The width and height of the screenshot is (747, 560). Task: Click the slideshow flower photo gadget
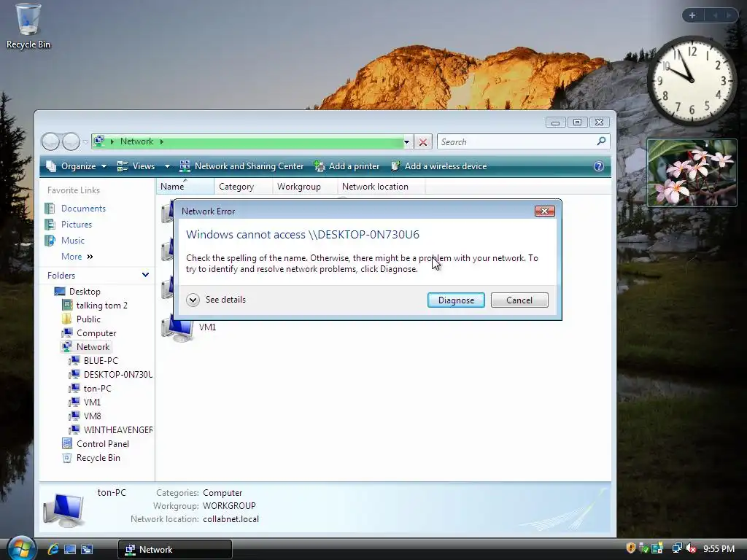(x=692, y=173)
